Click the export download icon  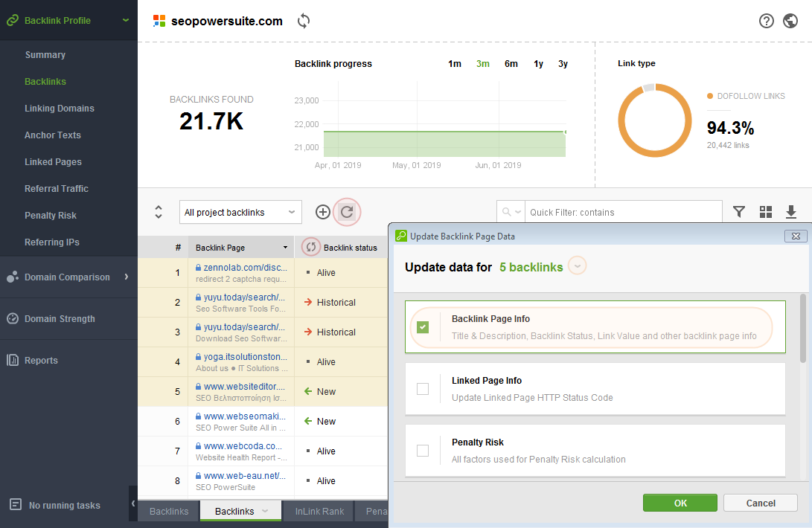(x=790, y=212)
